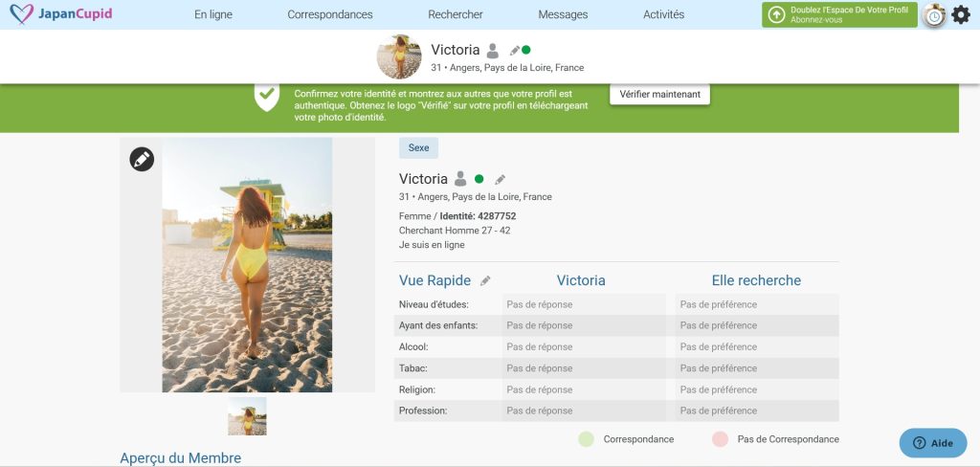This screenshot has width=980, height=467.
Task: Click the clock avatar icon in header
Action: coord(933,15)
